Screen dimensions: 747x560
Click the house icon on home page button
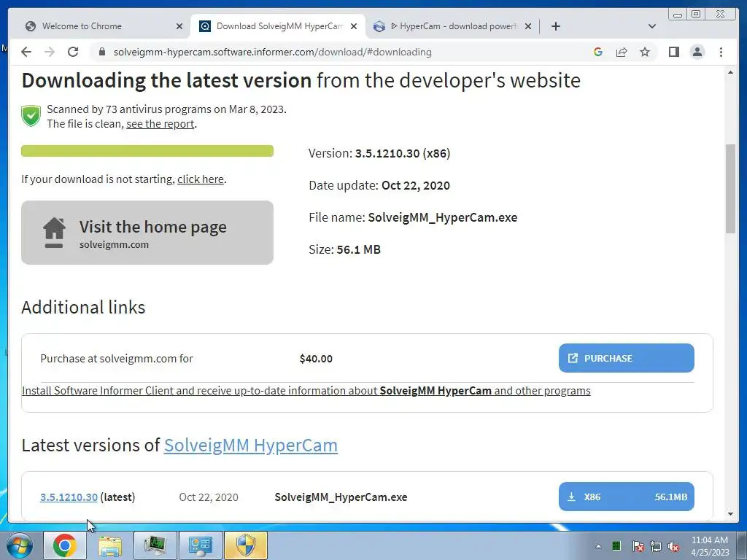tap(54, 233)
